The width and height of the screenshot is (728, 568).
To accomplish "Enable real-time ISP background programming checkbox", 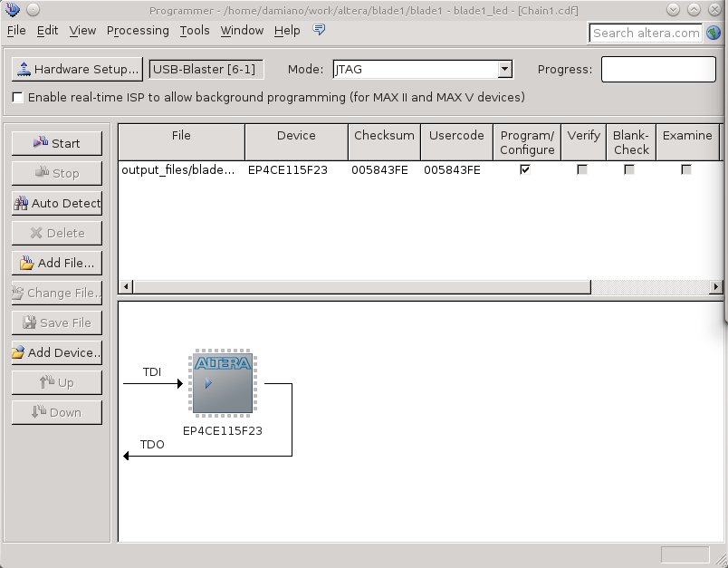I will (x=17, y=98).
